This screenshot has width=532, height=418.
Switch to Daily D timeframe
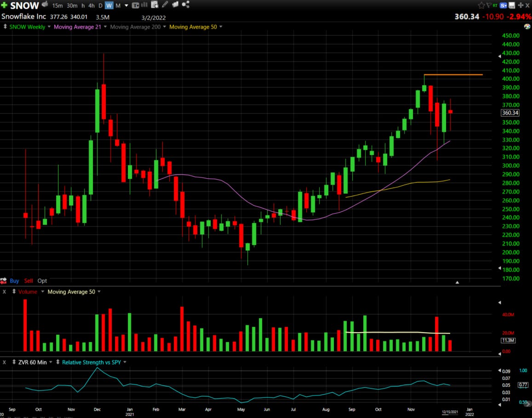[x=100, y=6]
